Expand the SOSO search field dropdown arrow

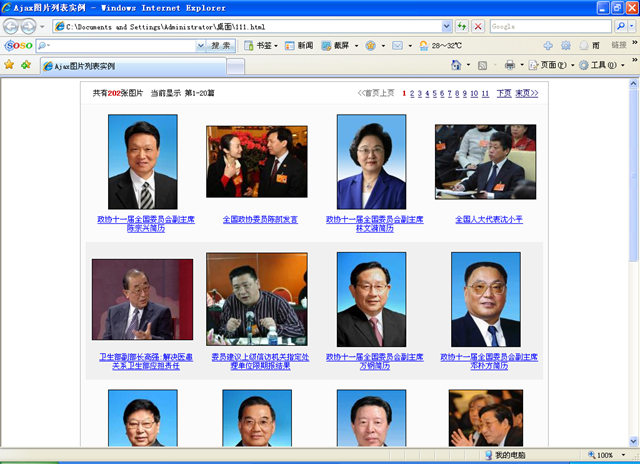click(200, 46)
